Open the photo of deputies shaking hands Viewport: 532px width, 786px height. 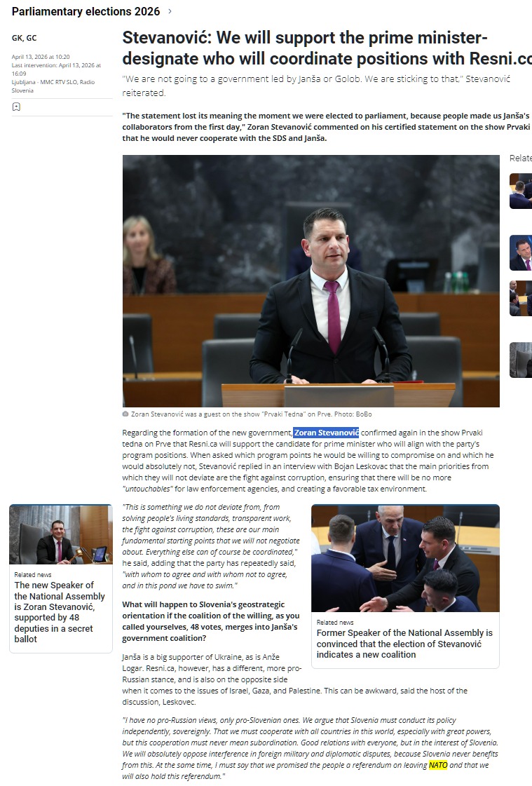(405, 558)
